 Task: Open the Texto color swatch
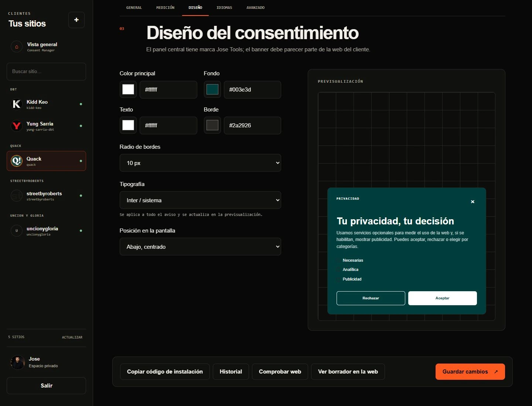128,125
